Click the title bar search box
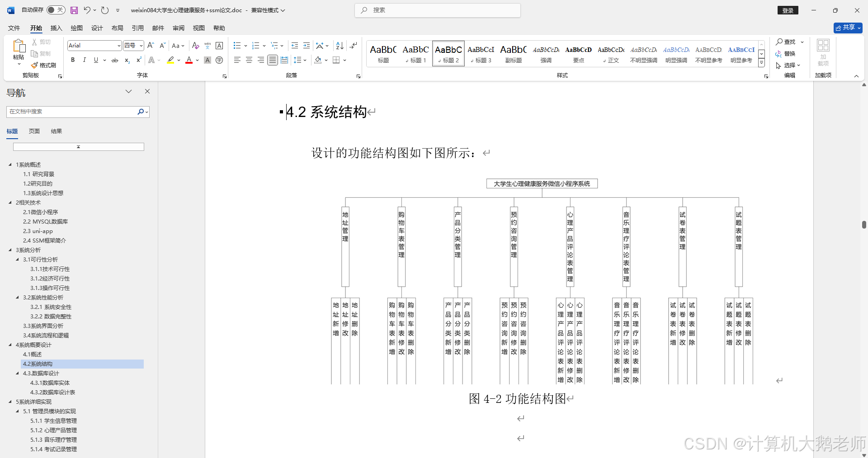Image resolution: width=868 pixels, height=458 pixels. 438,10
